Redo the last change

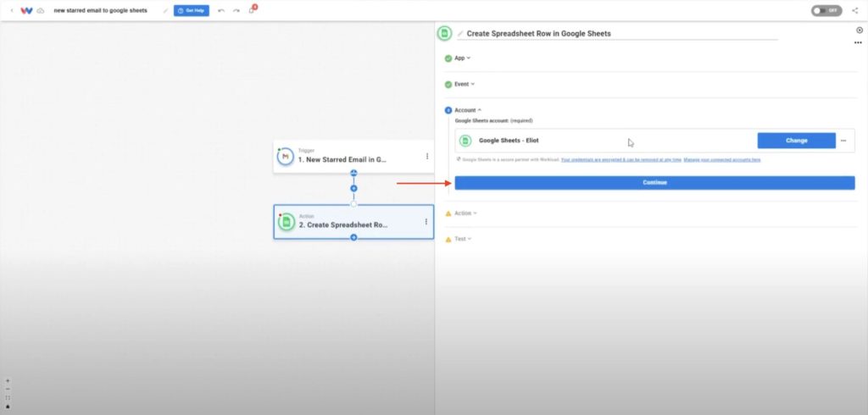point(236,10)
